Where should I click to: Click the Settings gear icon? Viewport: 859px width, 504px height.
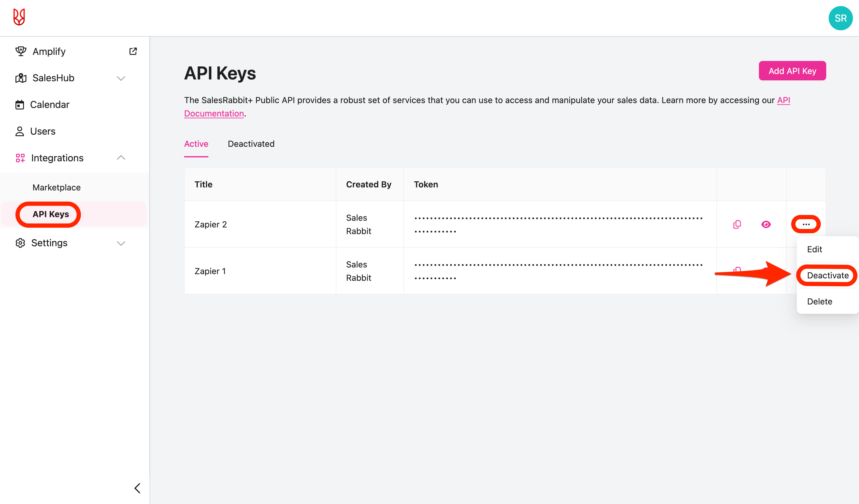point(20,243)
